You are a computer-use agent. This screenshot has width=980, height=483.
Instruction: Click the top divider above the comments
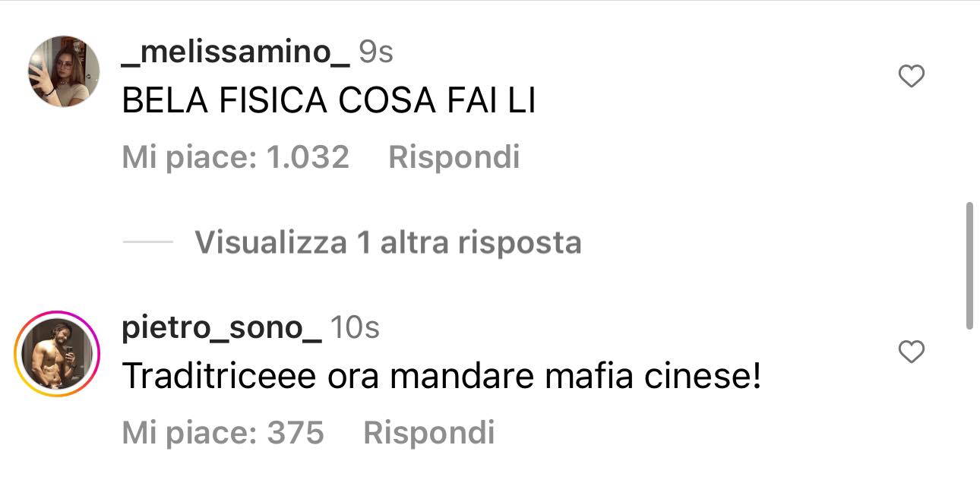[x=490, y=2]
